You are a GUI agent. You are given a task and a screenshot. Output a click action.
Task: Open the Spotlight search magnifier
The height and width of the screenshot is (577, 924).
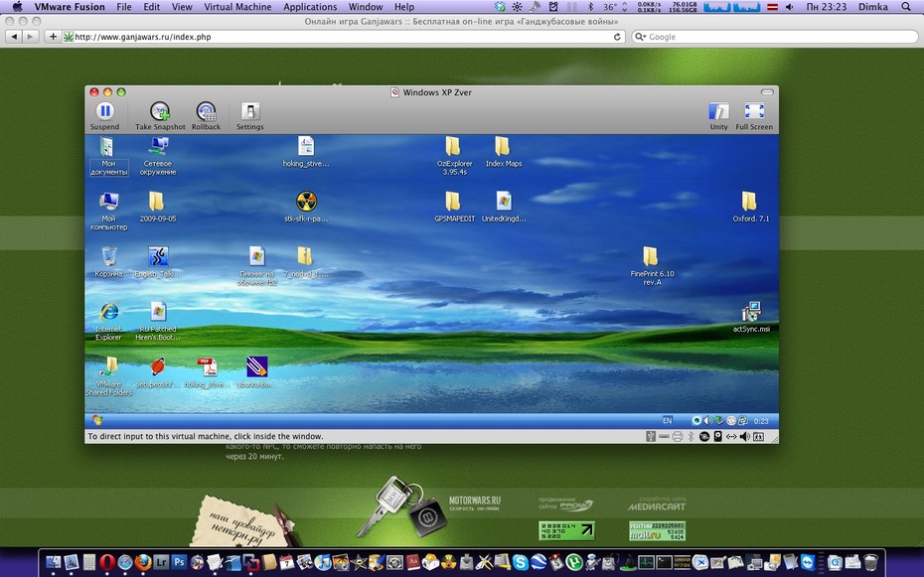906,7
